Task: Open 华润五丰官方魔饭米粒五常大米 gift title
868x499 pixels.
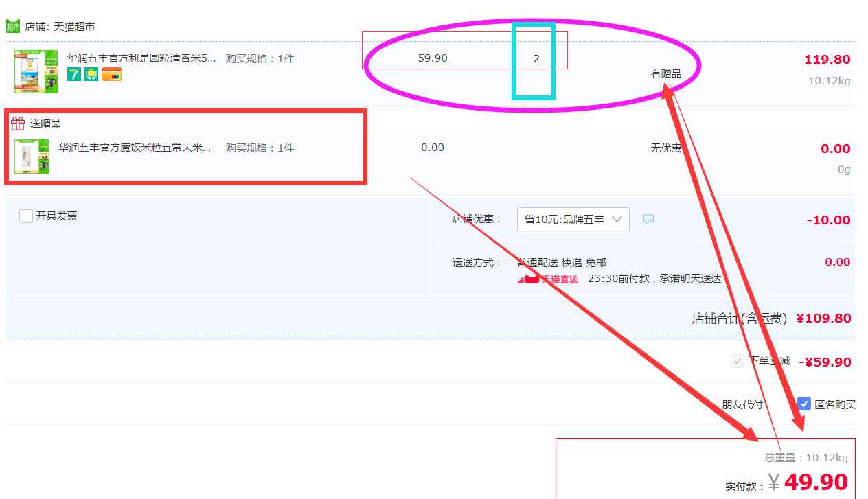Action: pos(135,148)
